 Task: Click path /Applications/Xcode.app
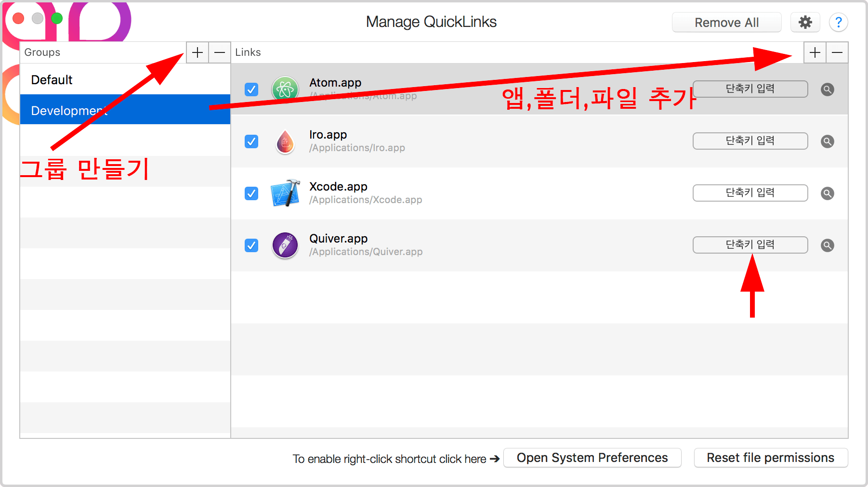click(366, 200)
